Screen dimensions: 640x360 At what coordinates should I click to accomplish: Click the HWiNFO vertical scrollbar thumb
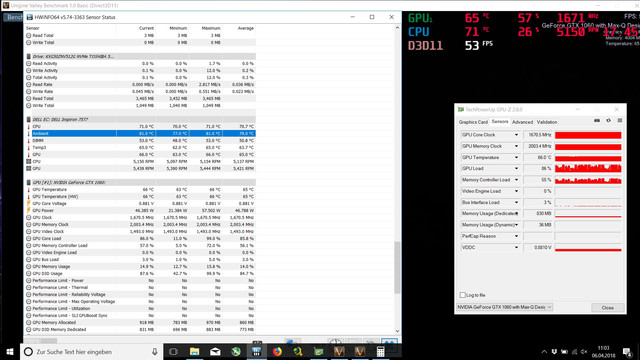pyautogui.click(x=397, y=267)
